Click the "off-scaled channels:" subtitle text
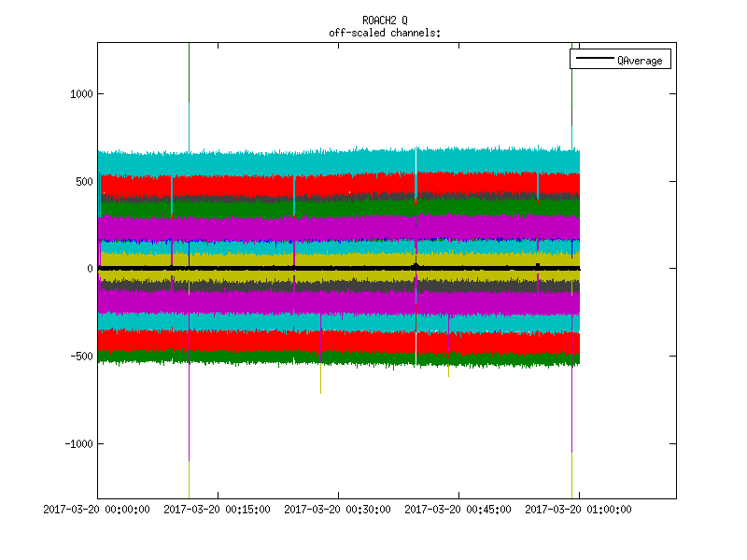Image resolution: width=747 pixels, height=560 pixels. 385,33
